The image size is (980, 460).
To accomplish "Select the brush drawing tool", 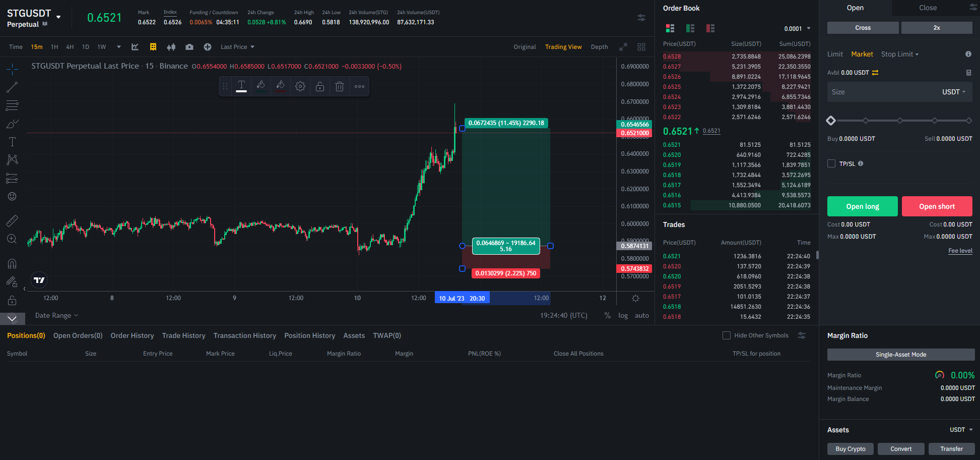I will point(12,124).
